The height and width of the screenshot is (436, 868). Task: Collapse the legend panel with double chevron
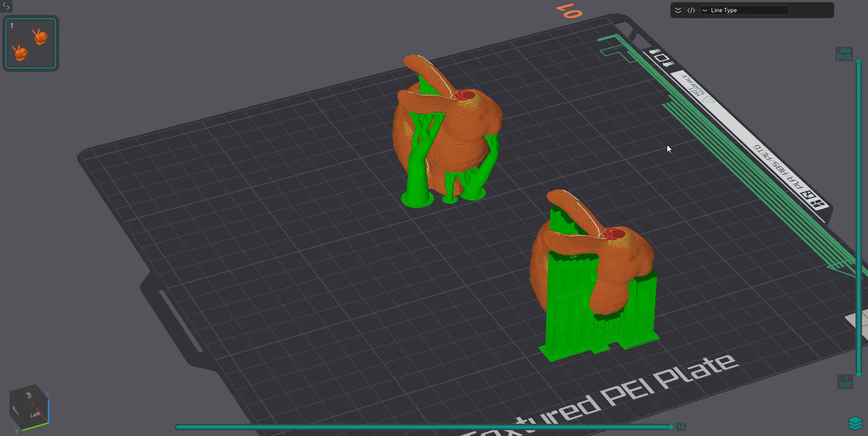click(678, 10)
